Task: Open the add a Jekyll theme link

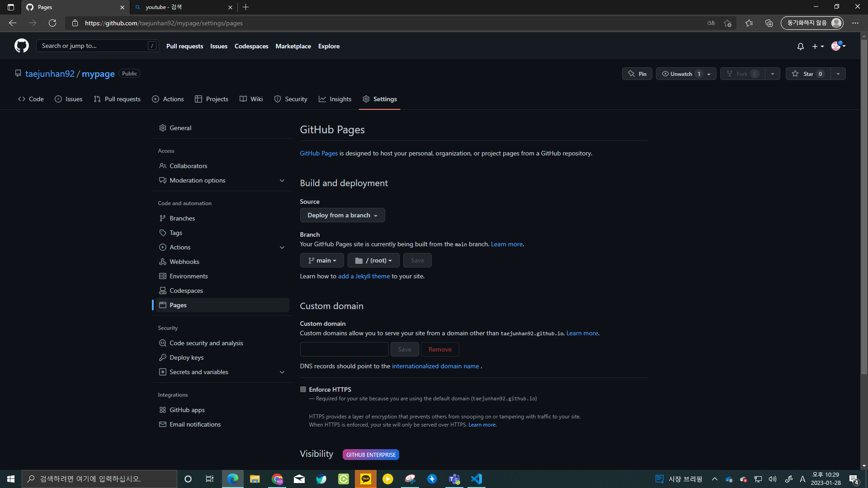Action: click(x=364, y=276)
